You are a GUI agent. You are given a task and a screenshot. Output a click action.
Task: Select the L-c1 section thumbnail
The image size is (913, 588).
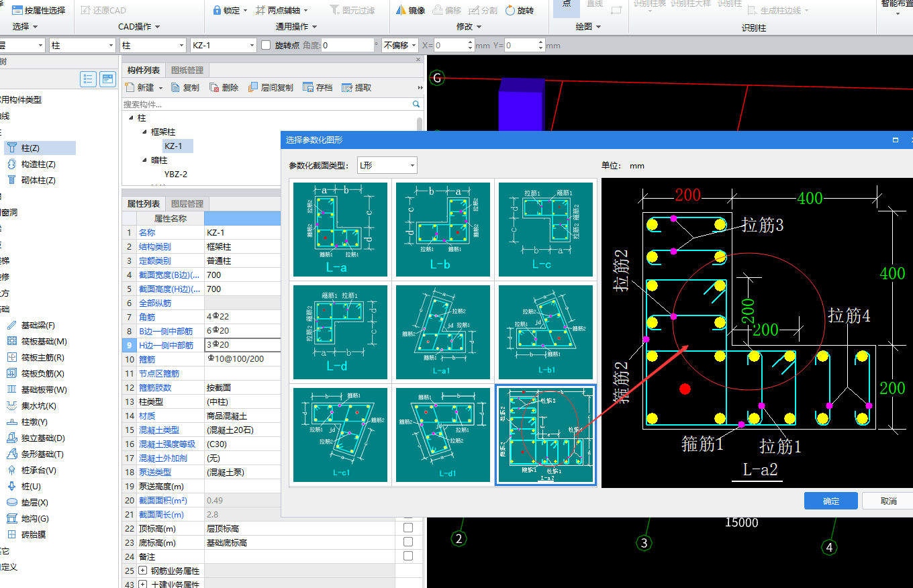coord(340,434)
